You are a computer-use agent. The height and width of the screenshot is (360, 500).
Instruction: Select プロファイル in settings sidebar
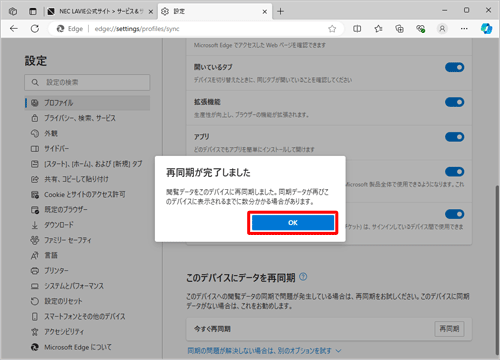click(x=87, y=103)
